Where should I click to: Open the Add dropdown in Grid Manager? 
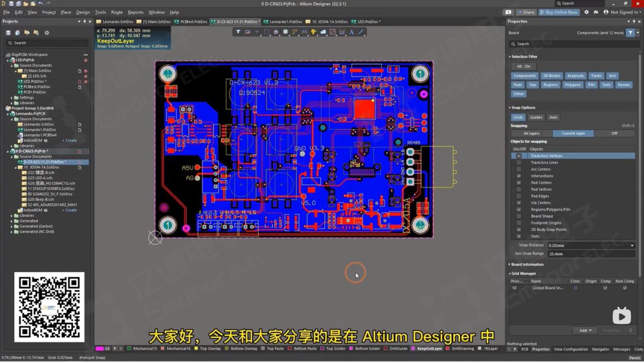(x=585, y=330)
